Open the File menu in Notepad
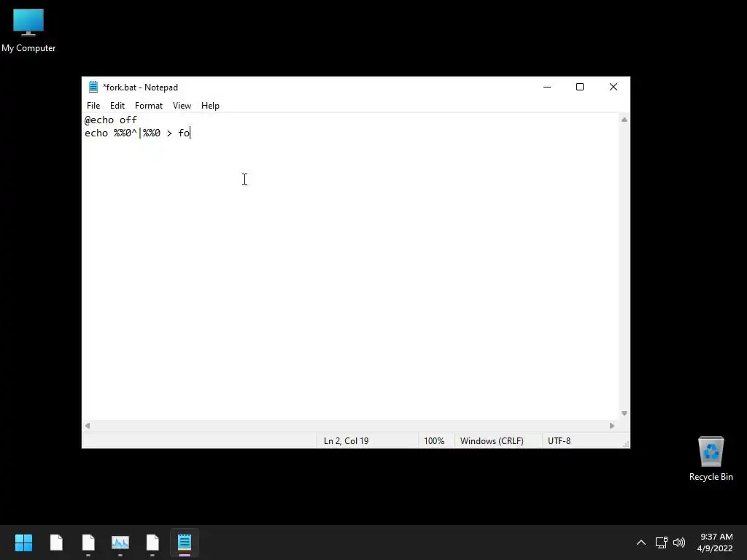 click(93, 106)
